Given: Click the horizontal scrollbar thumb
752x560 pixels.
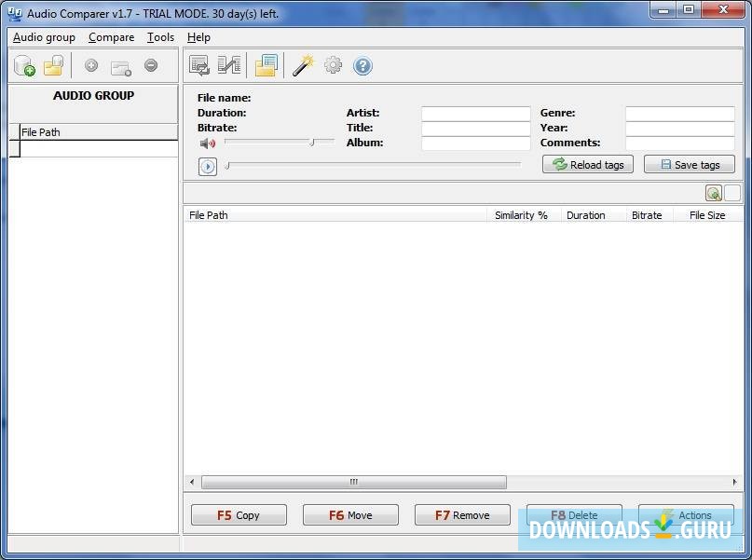Looking at the screenshot, I should (x=354, y=482).
